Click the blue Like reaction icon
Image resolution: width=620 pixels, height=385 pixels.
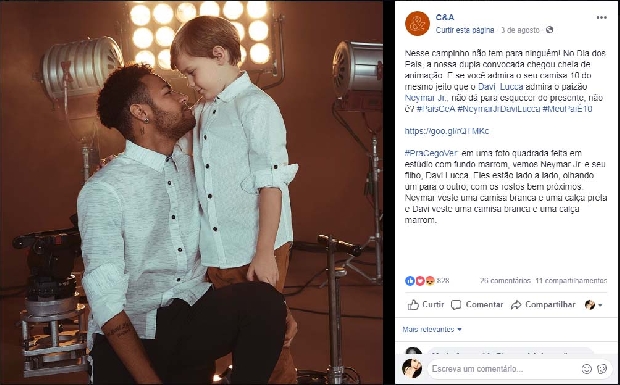[x=410, y=281]
